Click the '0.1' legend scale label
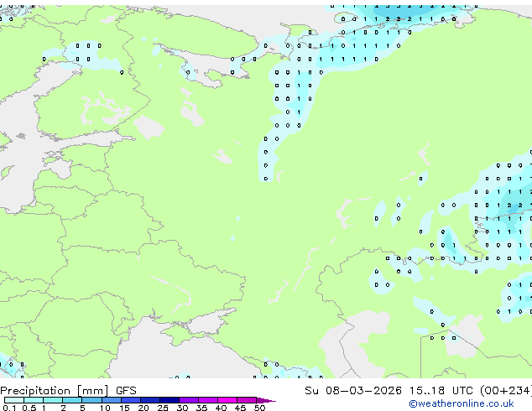The width and height of the screenshot is (532, 411). [x=9, y=408]
